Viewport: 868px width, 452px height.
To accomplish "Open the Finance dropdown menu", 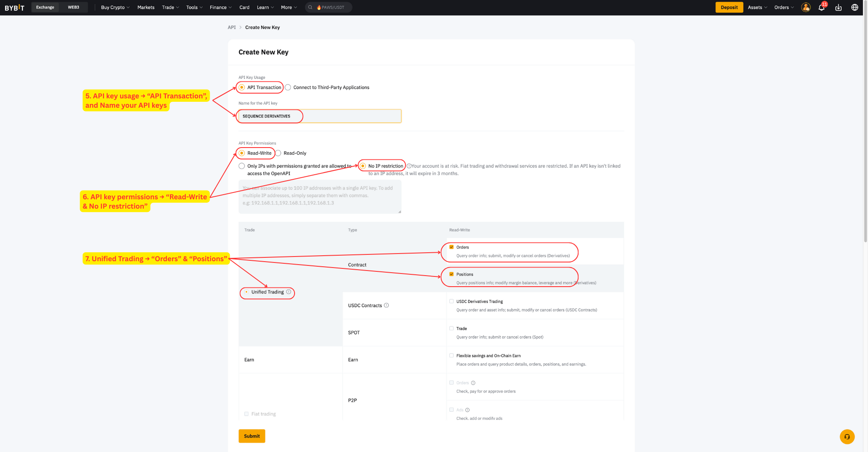I will pyautogui.click(x=221, y=8).
